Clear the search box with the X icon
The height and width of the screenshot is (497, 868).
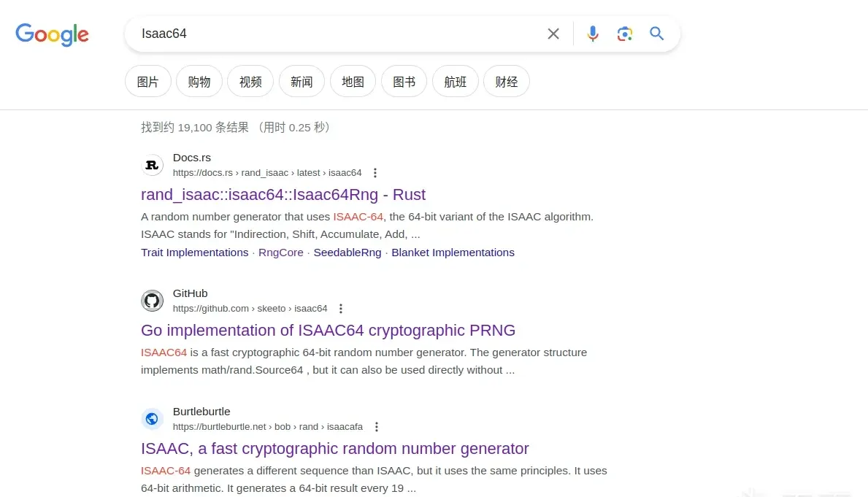(553, 34)
